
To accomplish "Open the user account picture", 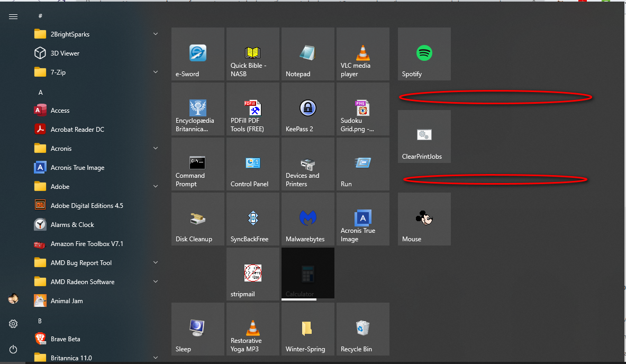I will [x=13, y=298].
